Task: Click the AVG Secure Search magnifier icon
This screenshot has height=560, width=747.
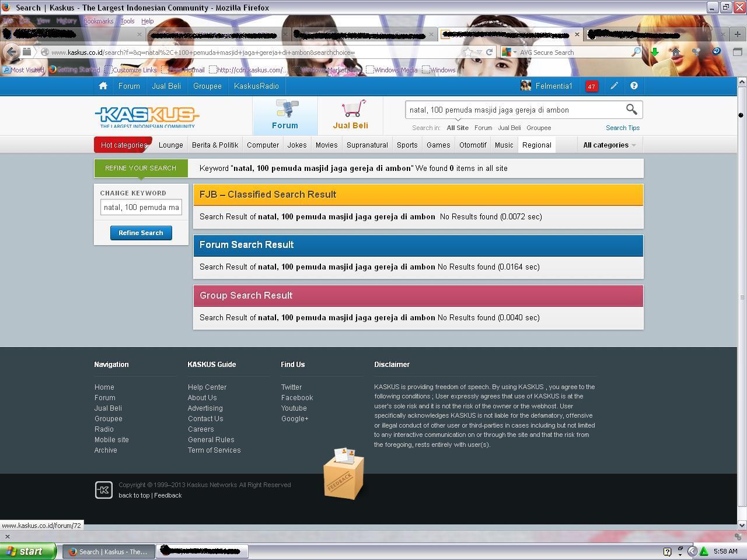Action: [x=636, y=52]
